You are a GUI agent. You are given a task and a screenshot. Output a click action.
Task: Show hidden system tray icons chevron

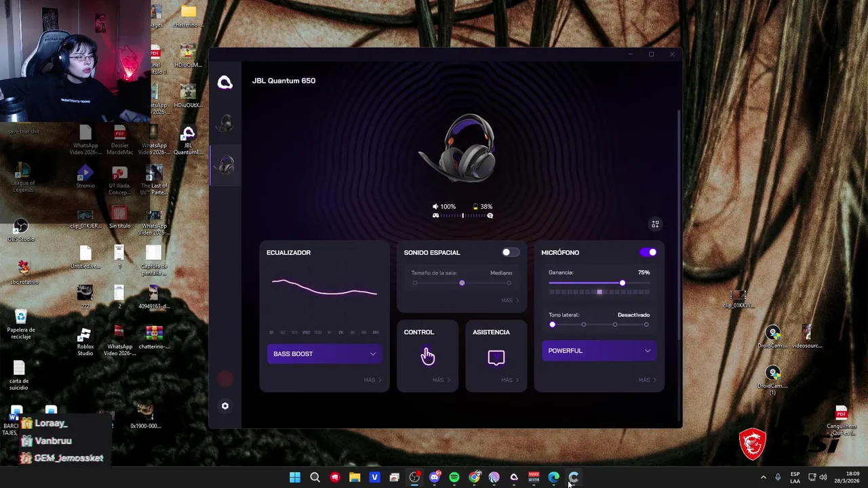[x=763, y=477]
